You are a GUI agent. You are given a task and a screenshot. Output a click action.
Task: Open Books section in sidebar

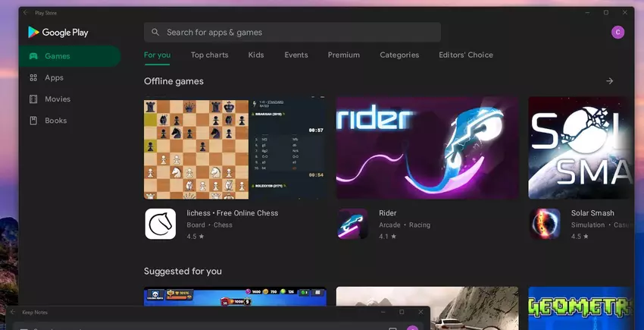(55, 121)
